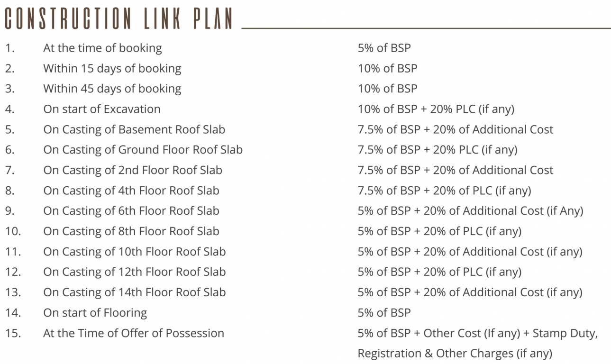This screenshot has height=364, width=611.
Task: Click 'On start of Flooring' milestone
Action: pos(95,313)
